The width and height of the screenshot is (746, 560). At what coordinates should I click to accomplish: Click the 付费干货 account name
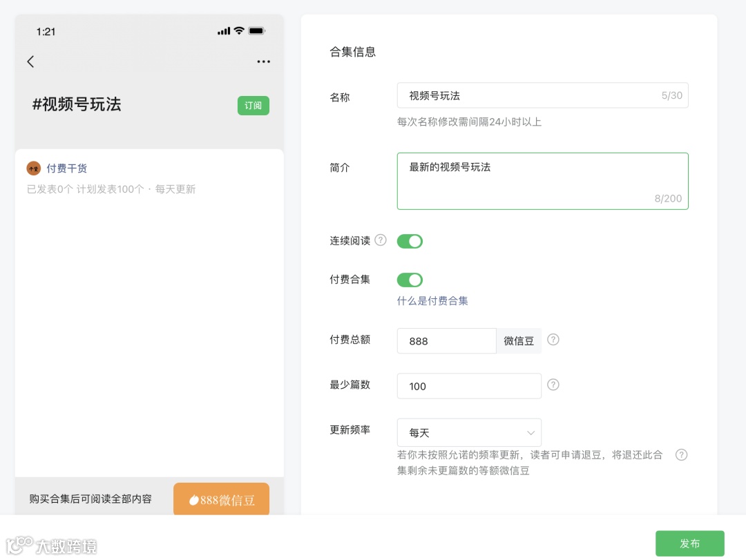click(66, 168)
